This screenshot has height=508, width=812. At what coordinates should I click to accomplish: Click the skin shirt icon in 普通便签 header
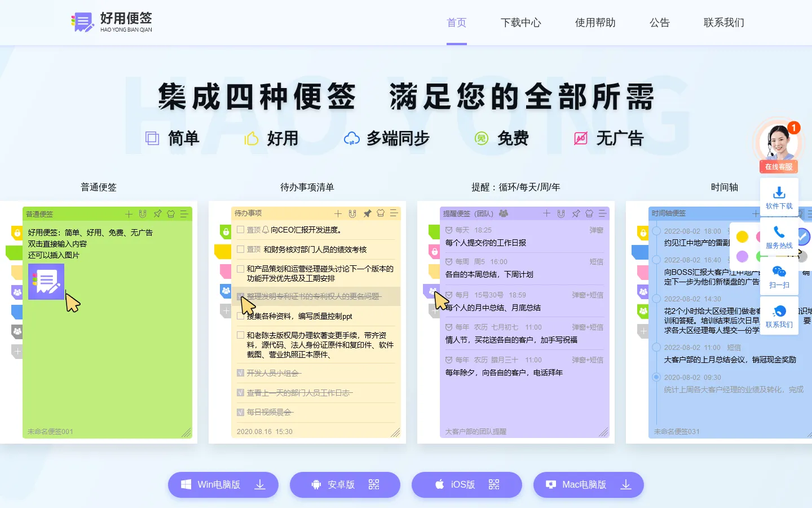tap(171, 214)
